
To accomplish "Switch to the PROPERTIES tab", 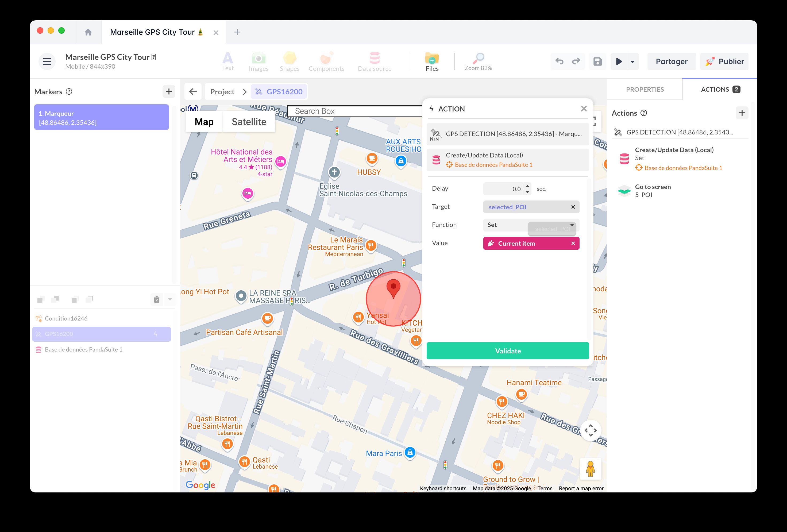I will [645, 89].
